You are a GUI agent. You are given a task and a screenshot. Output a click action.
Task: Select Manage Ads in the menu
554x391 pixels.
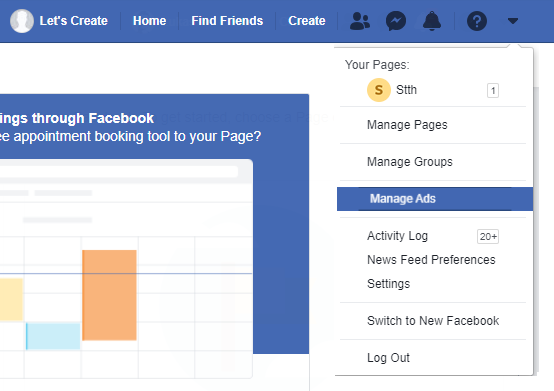coord(435,199)
